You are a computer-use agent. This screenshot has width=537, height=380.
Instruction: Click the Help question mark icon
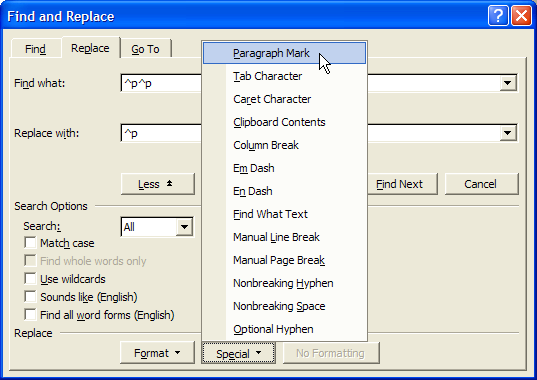point(498,16)
